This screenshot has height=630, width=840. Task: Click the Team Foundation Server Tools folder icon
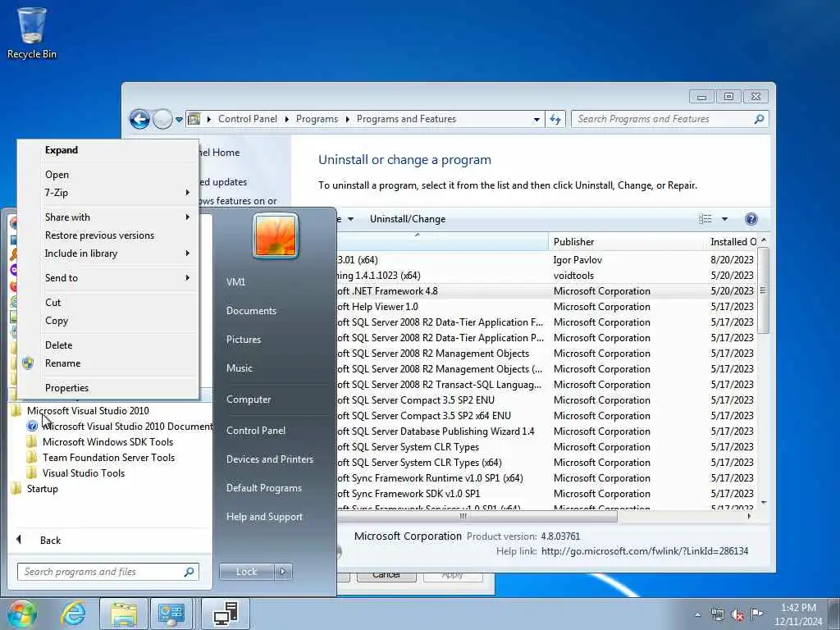point(32,458)
